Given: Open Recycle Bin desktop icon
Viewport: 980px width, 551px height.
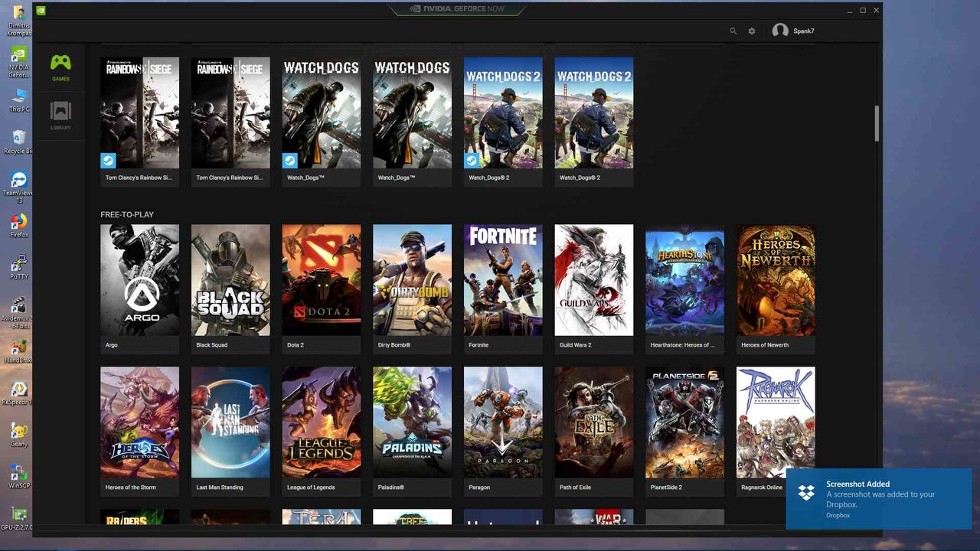Looking at the screenshot, I should pos(18,142).
